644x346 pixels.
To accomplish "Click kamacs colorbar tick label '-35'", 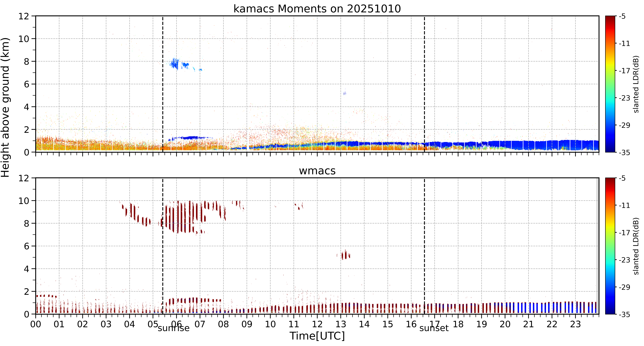I will [x=624, y=152].
